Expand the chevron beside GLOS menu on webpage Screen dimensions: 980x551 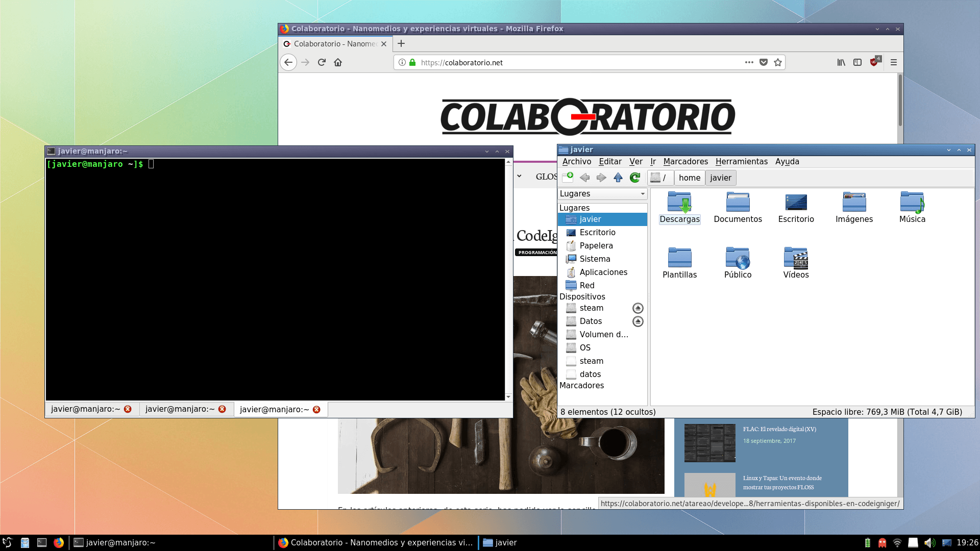coord(519,177)
